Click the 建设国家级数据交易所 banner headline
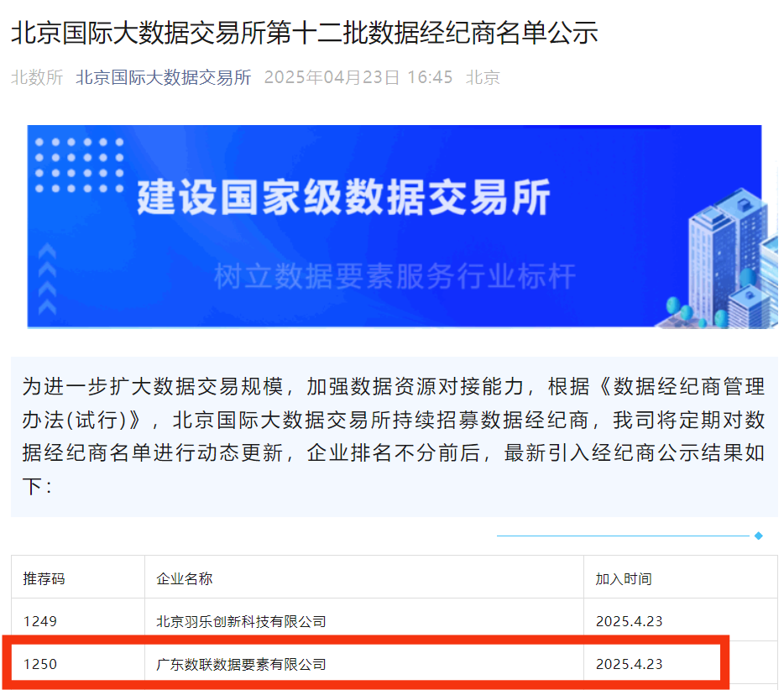 343,198
